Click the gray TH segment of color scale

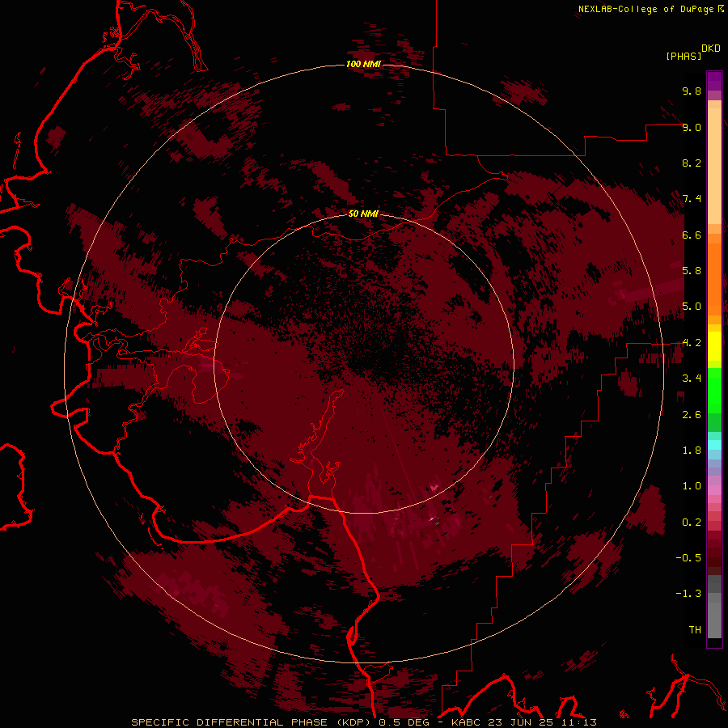point(714,620)
